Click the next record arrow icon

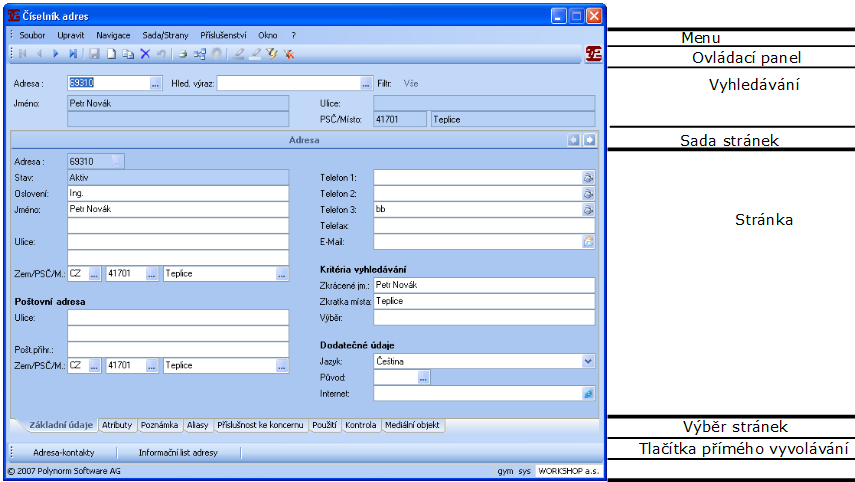[56, 54]
